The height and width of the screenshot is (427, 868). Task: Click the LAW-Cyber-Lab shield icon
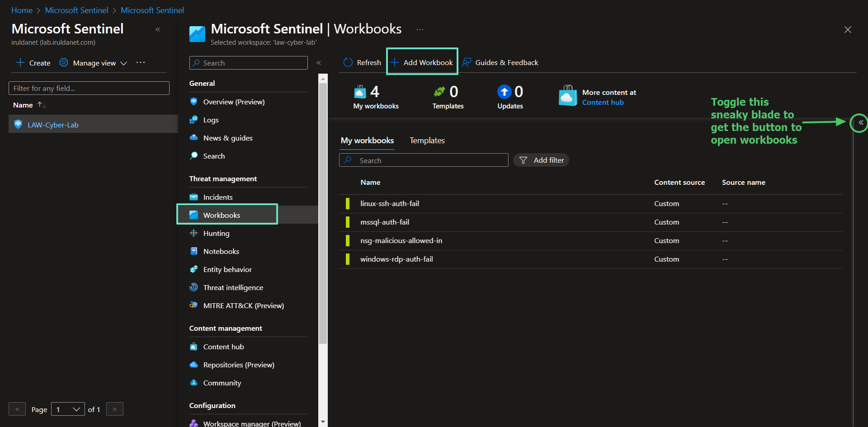tap(18, 124)
